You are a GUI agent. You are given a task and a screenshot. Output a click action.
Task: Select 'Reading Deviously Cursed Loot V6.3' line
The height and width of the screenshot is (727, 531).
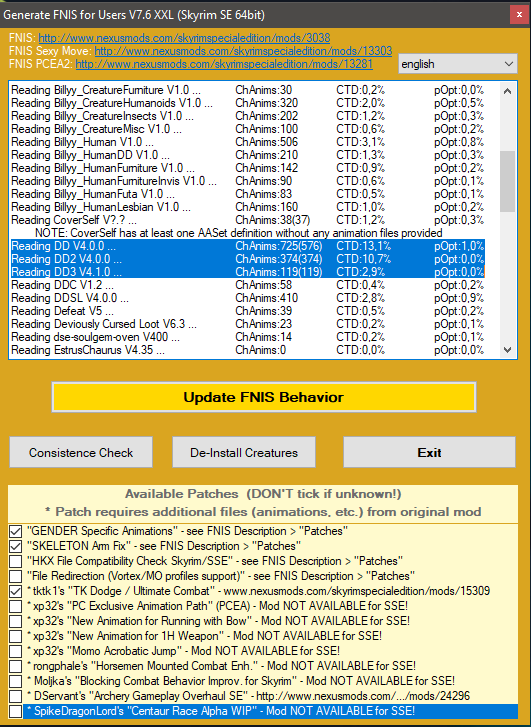point(248,324)
